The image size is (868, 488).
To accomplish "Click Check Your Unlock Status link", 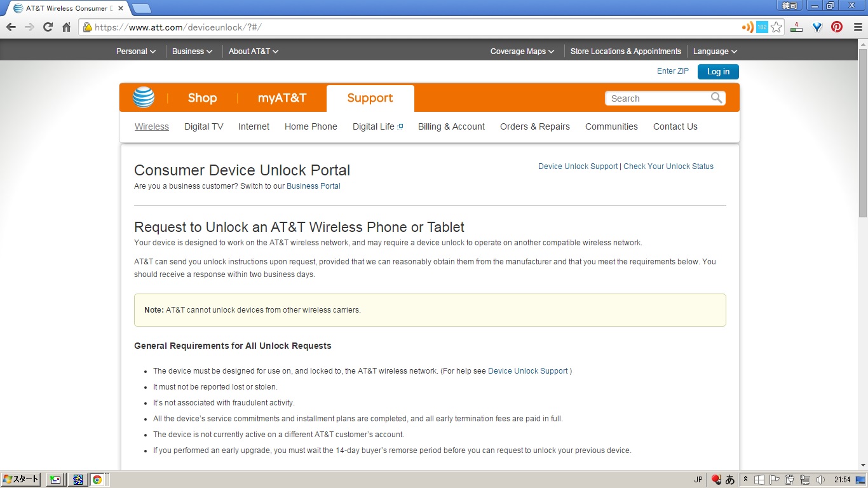I will point(668,166).
